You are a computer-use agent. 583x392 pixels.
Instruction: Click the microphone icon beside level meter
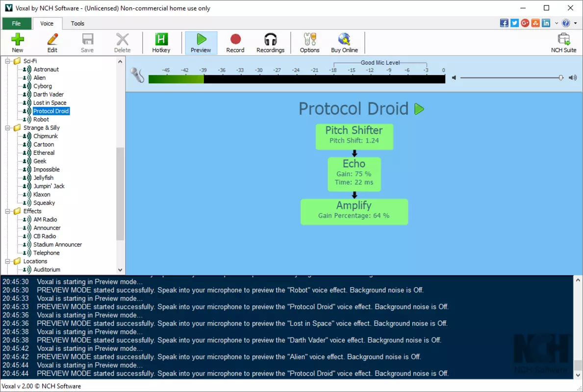137,75
